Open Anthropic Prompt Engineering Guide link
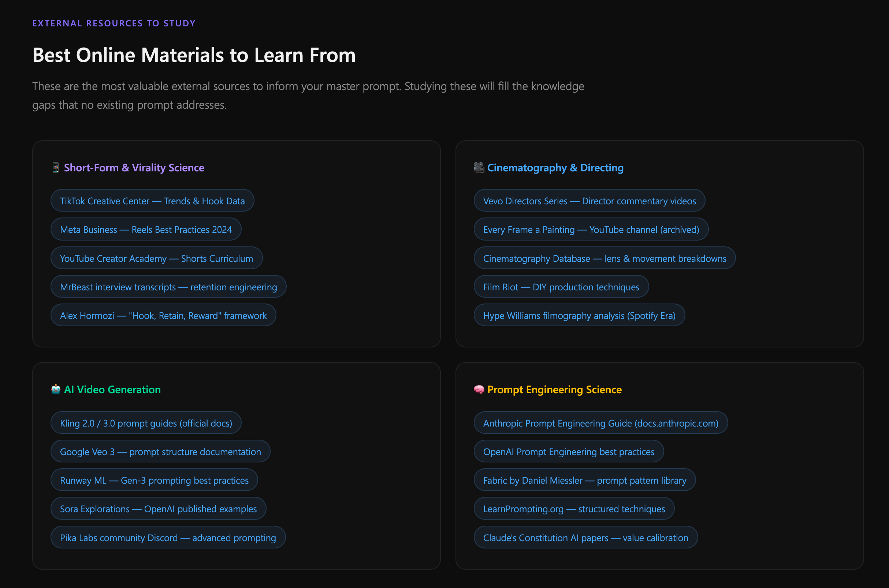 tap(601, 423)
